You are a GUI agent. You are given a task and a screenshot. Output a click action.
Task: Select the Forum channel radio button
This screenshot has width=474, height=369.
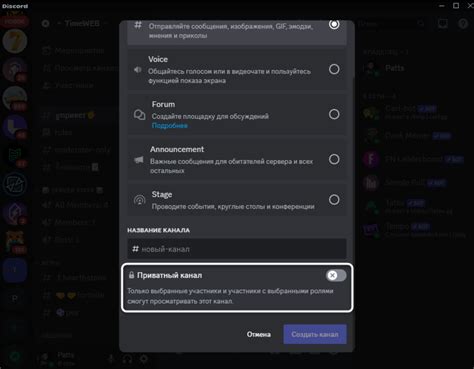334,114
